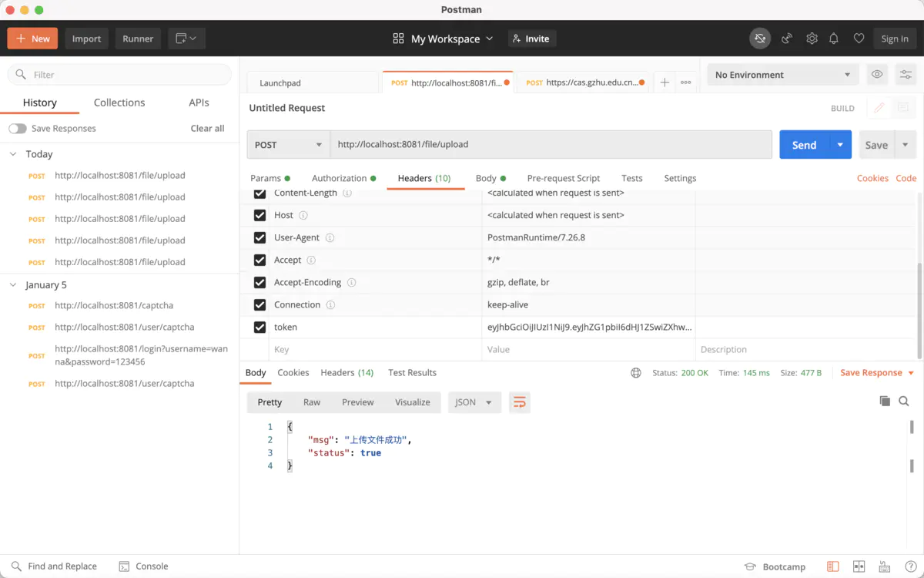Open the tab options ellipsis menu
Screen dimensions: 924x578
coord(685,82)
